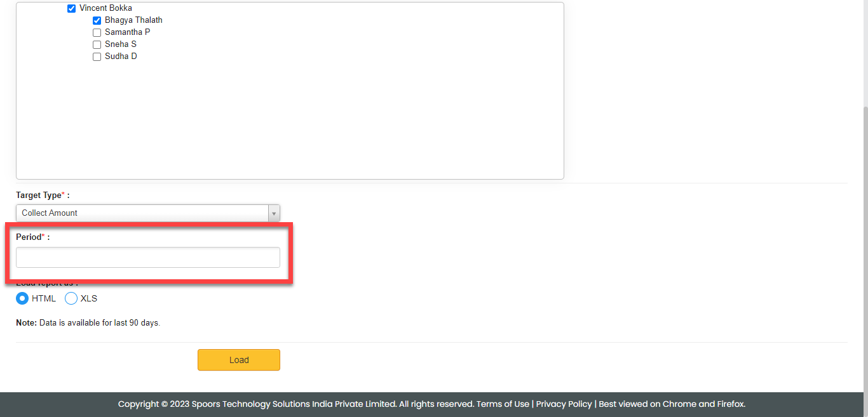
Task: Click the Target Type dropdown arrow
Action: point(274,213)
